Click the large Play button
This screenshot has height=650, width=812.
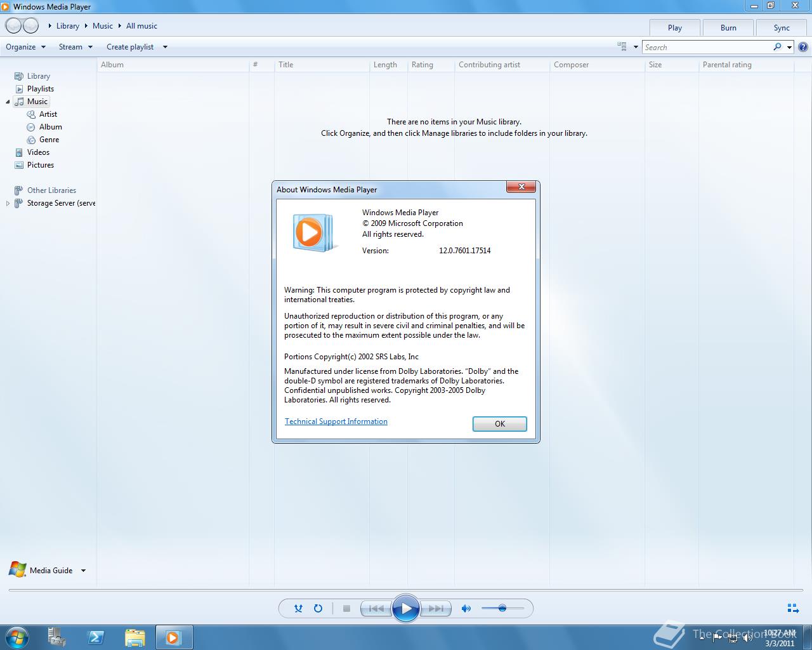click(x=405, y=608)
